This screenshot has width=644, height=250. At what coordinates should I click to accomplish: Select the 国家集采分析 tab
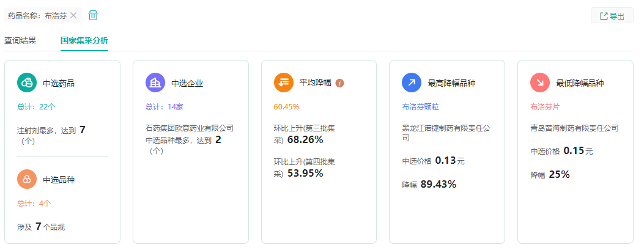84,41
